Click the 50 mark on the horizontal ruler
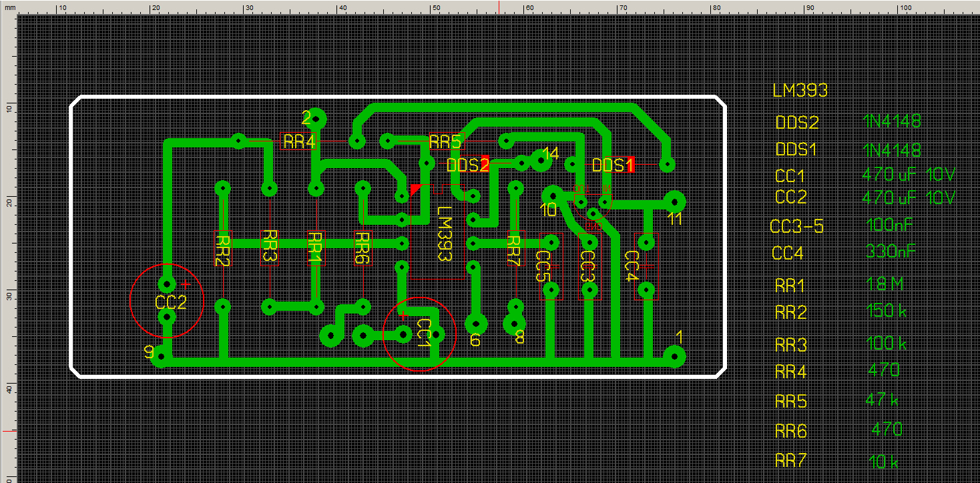The width and height of the screenshot is (980, 483). coord(435,7)
